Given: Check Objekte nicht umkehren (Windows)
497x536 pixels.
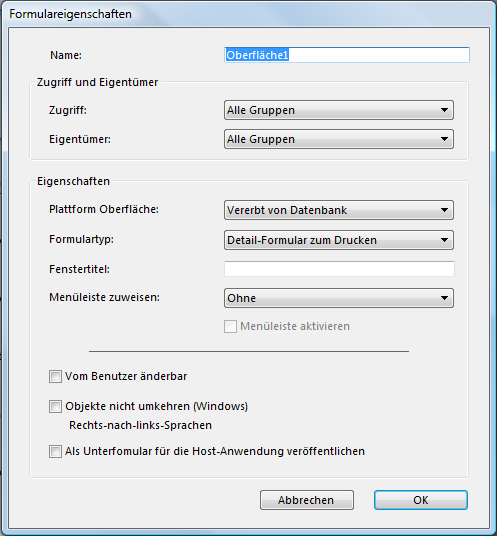Looking at the screenshot, I should coord(55,406).
